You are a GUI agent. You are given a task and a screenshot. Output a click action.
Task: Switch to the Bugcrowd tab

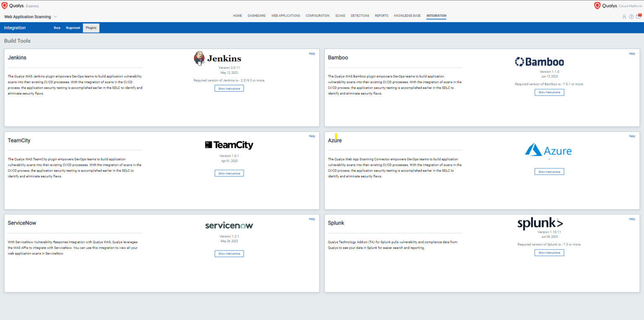click(73, 27)
